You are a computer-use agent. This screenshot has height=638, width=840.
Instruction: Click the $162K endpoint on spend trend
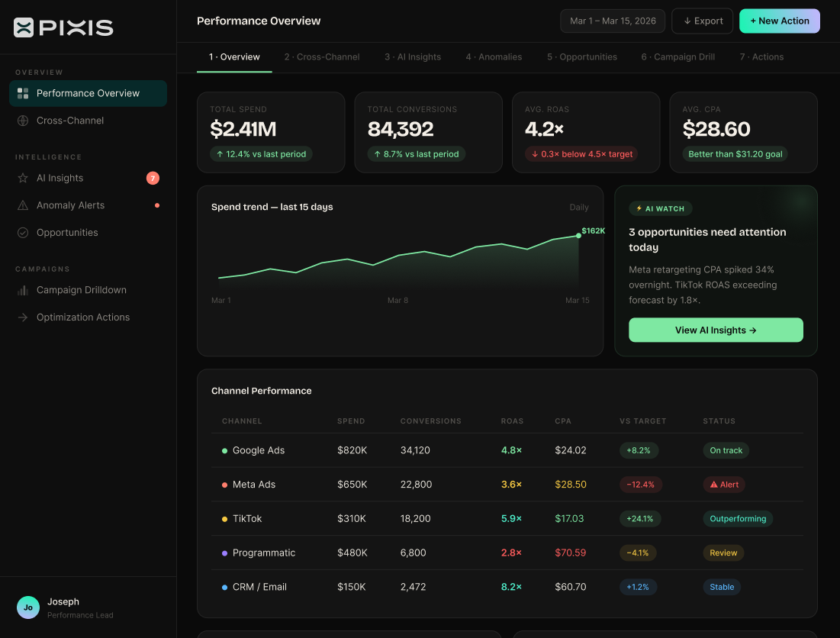coord(578,235)
